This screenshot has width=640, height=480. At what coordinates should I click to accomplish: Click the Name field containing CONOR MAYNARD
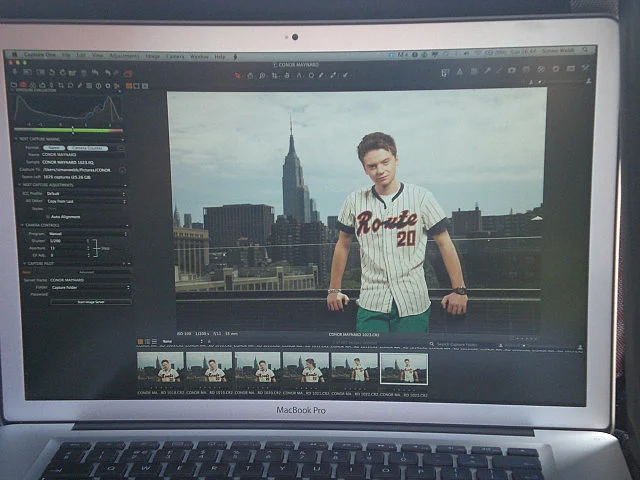click(x=82, y=155)
